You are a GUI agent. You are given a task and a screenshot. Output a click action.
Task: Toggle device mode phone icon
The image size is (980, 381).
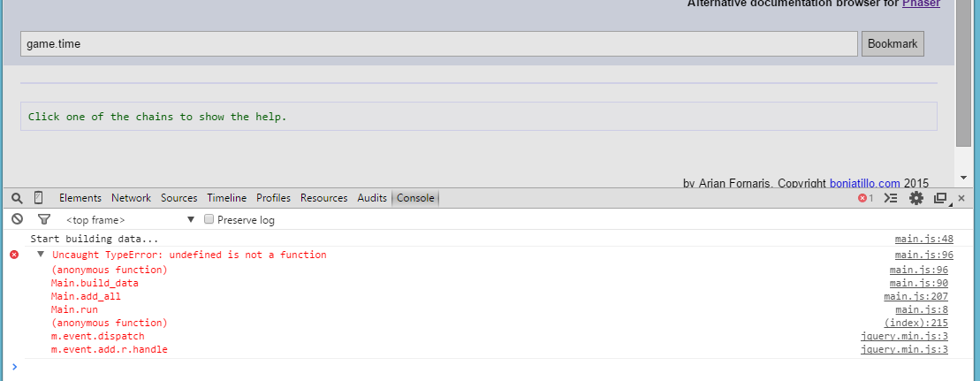click(38, 198)
